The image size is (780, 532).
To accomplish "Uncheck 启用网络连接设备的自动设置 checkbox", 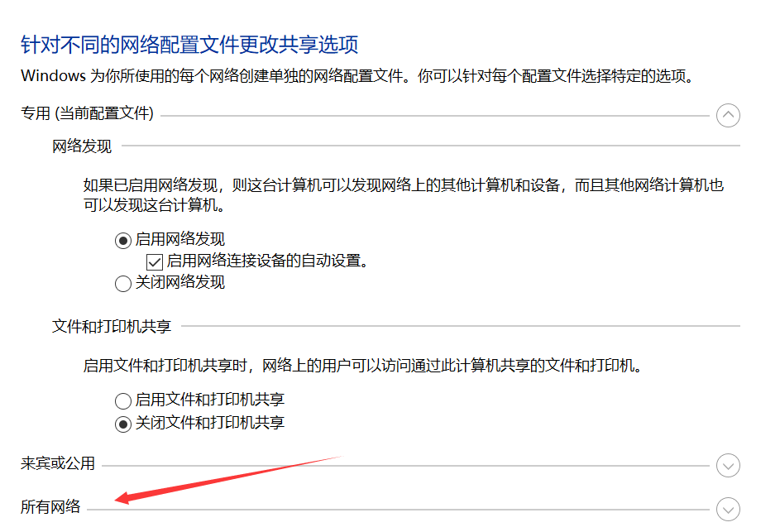I will coord(155,261).
